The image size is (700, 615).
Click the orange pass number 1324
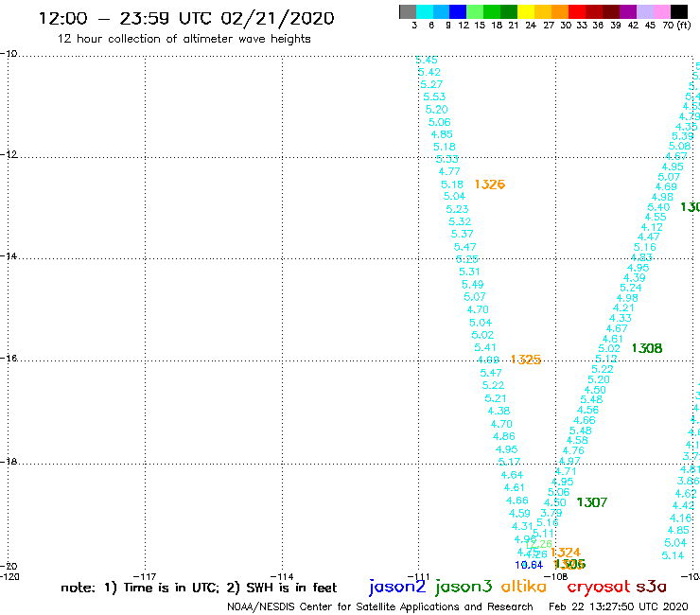(565, 553)
